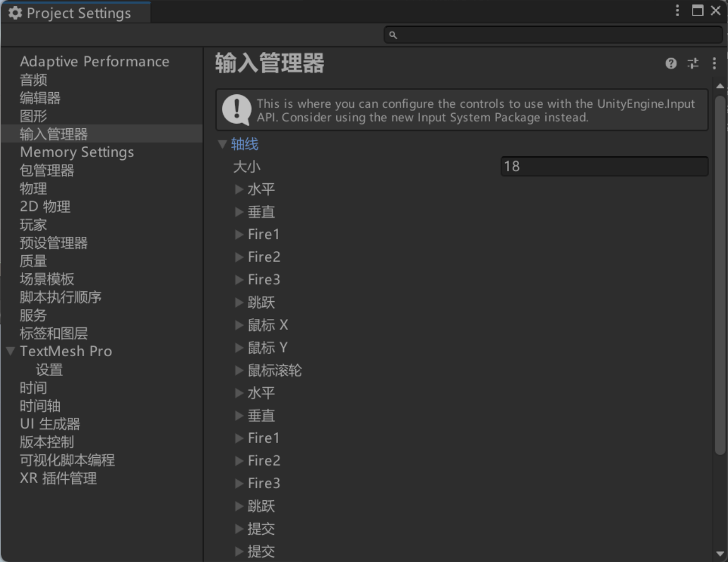Open the 服务 settings category
This screenshot has width=728, height=562.
tap(34, 315)
